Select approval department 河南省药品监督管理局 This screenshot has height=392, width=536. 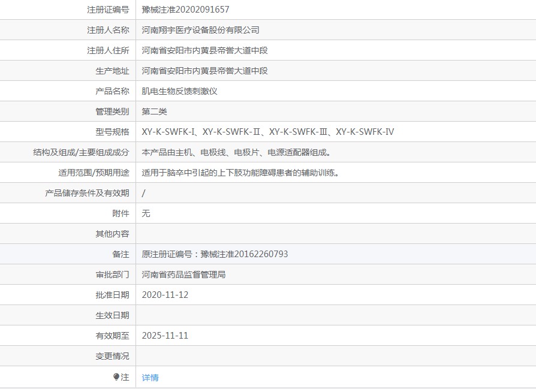[x=183, y=275]
